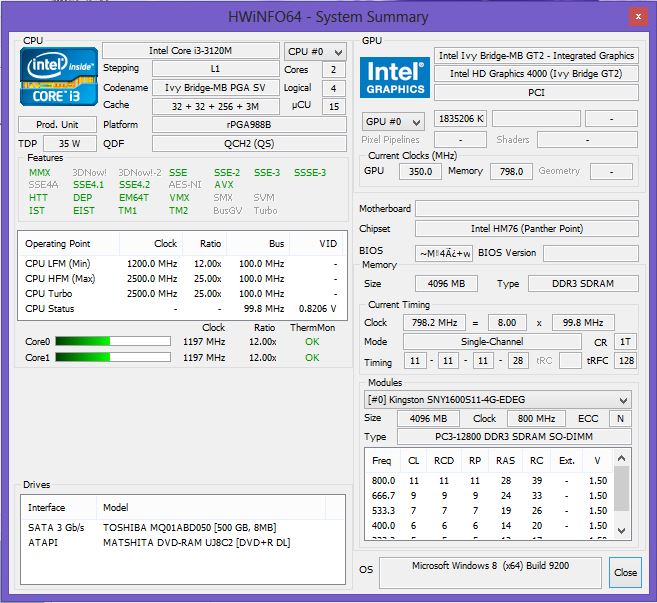The image size is (657, 603).
Task: Select the TOSHIBA MQ01ABD050 drive row
Action: pos(183,528)
